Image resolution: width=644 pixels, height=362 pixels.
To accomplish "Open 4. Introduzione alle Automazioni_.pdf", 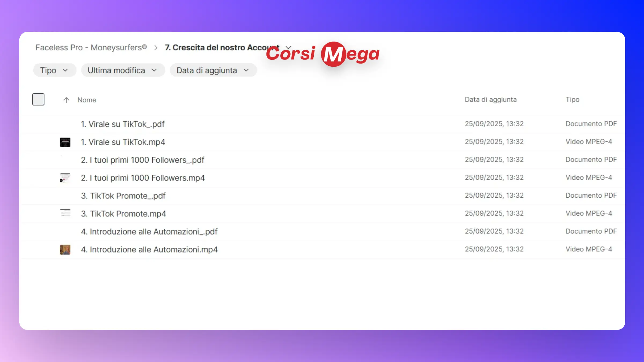I will [x=149, y=231].
